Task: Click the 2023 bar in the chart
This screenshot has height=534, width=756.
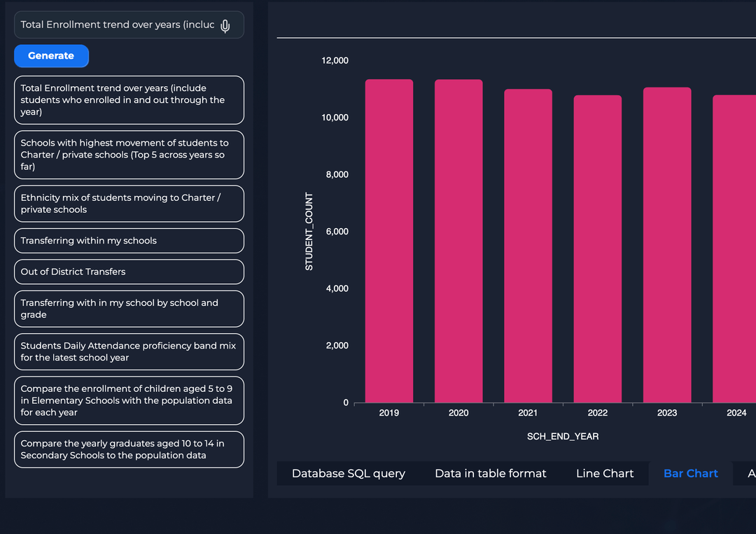Action: tap(667, 245)
